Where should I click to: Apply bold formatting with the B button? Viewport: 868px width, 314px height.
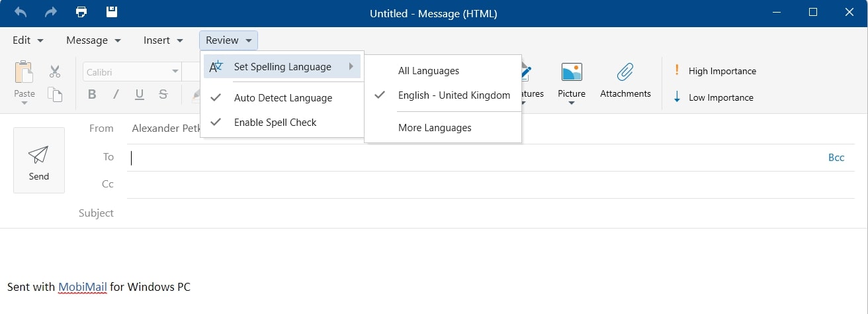(92, 94)
